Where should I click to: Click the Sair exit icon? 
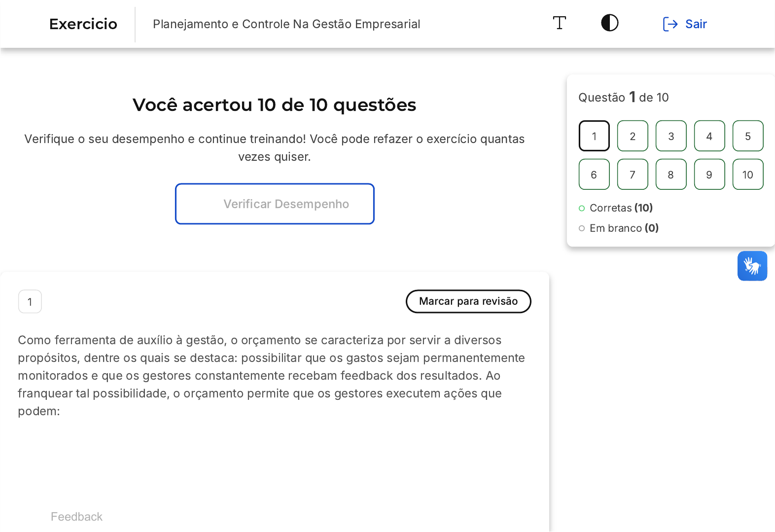coord(670,24)
